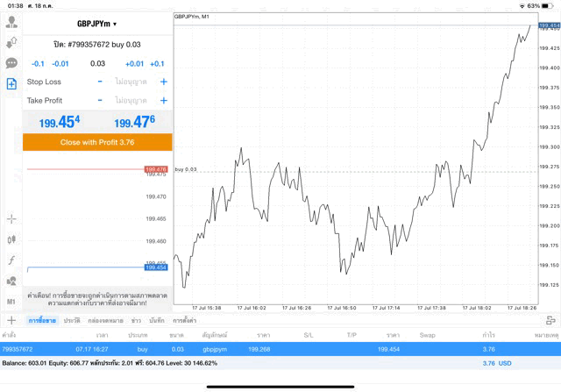Open the chart objects shapes icon
Viewport: 561px width, 392px height.
point(11,282)
